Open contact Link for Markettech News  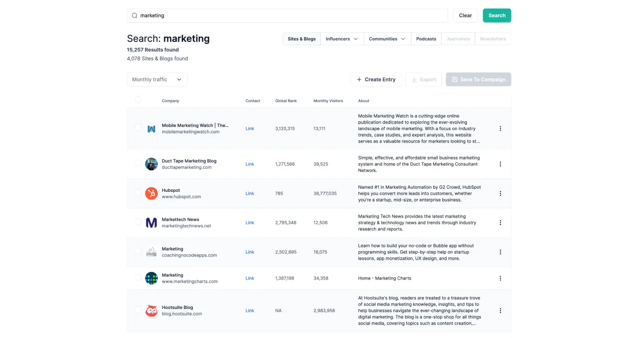[x=250, y=222]
